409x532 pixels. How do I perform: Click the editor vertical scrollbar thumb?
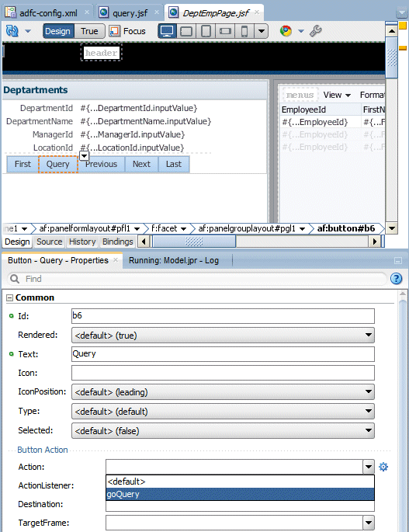(392, 57)
